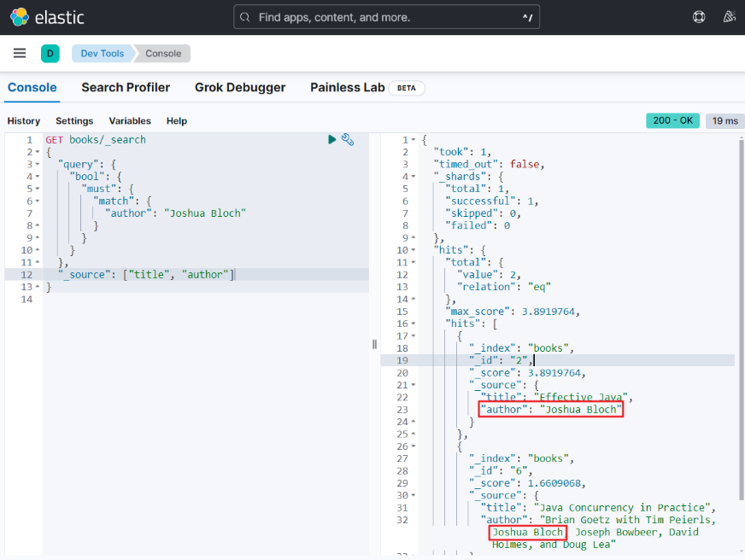Collapse the "query" block at line 3

pos(38,165)
